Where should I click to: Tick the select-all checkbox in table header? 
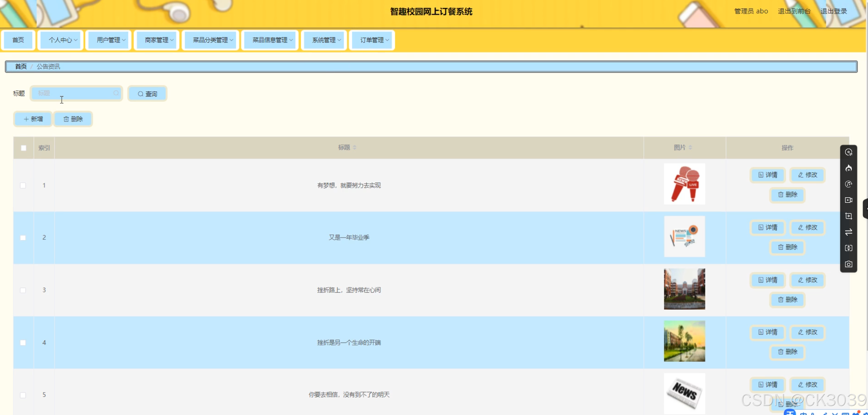pyautogui.click(x=24, y=148)
